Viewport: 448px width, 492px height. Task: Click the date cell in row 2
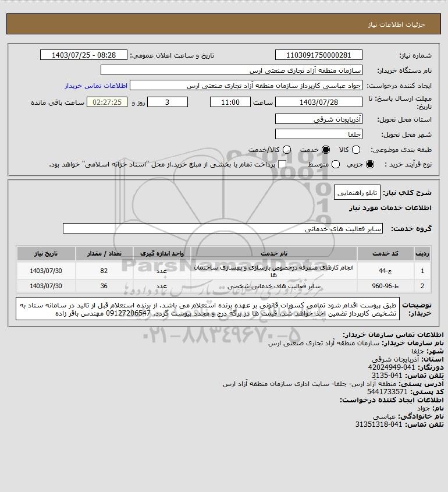[46, 286]
